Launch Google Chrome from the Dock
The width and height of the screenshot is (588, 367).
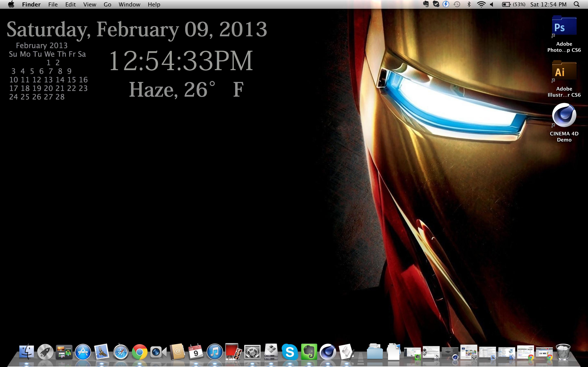point(139,352)
